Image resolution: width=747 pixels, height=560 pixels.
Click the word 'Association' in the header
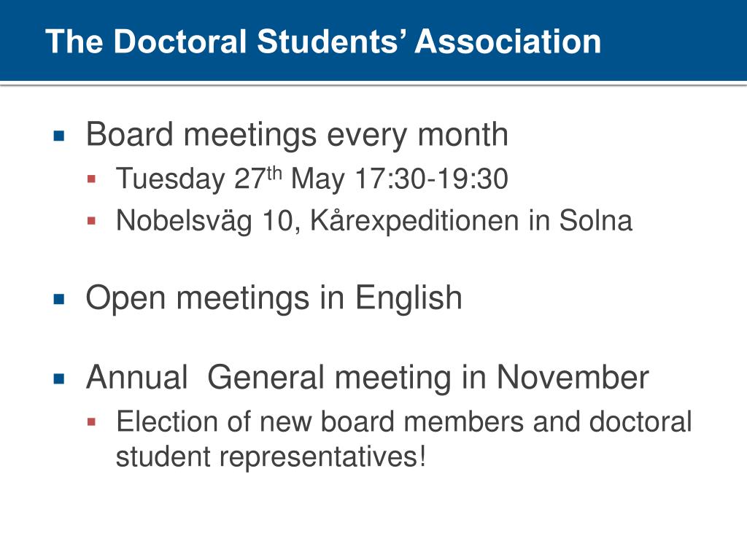click(508, 42)
